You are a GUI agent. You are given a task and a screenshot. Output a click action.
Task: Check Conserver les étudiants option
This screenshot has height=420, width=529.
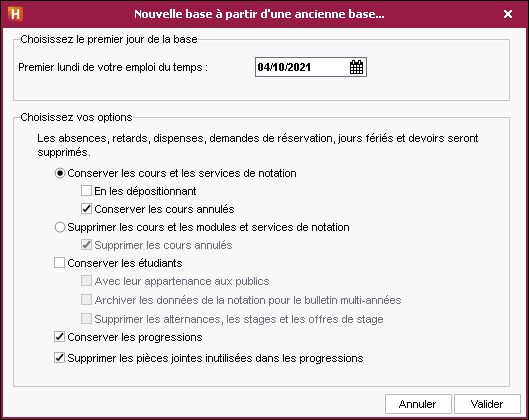tap(59, 262)
